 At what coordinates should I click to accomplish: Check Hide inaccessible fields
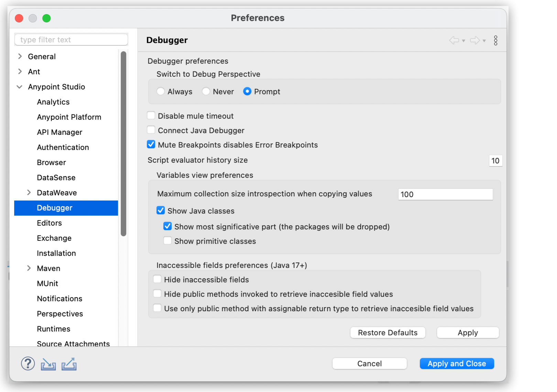(157, 279)
